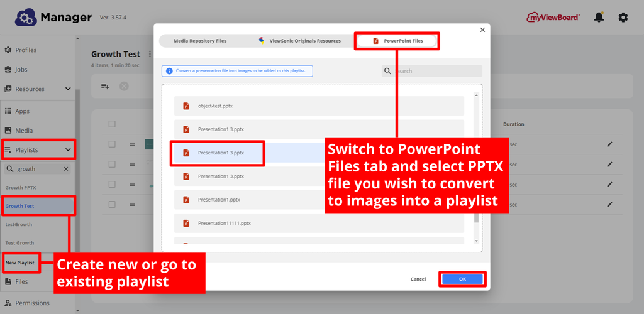Click the myViewBoard logo
The height and width of the screenshot is (314, 644).
click(553, 18)
